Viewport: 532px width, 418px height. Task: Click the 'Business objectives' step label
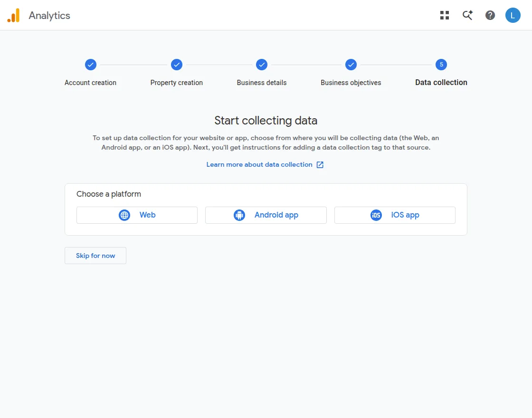(x=351, y=83)
